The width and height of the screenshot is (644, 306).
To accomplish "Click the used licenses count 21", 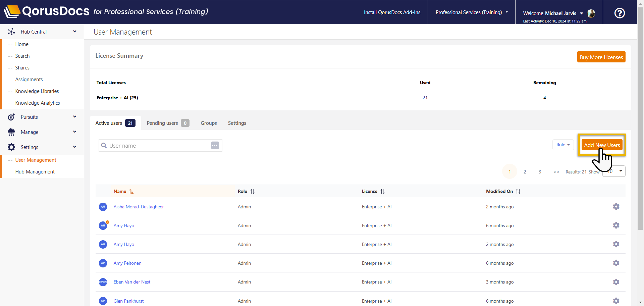I will [425, 98].
